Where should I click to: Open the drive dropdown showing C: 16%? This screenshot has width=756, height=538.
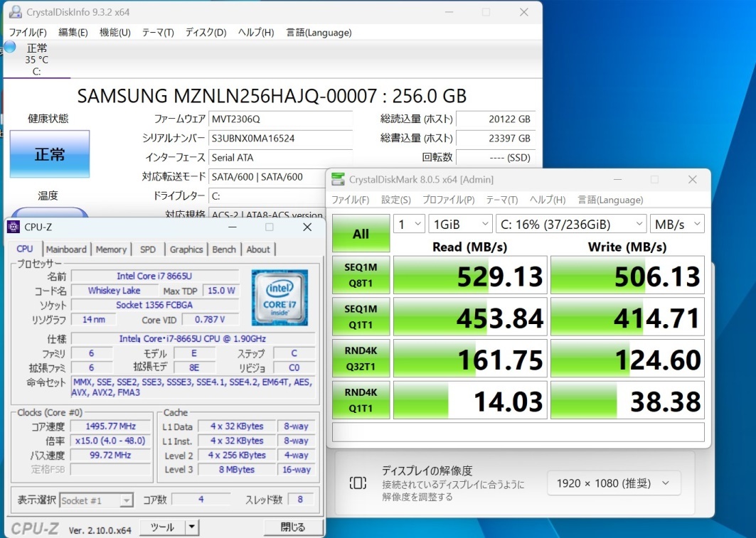point(571,224)
